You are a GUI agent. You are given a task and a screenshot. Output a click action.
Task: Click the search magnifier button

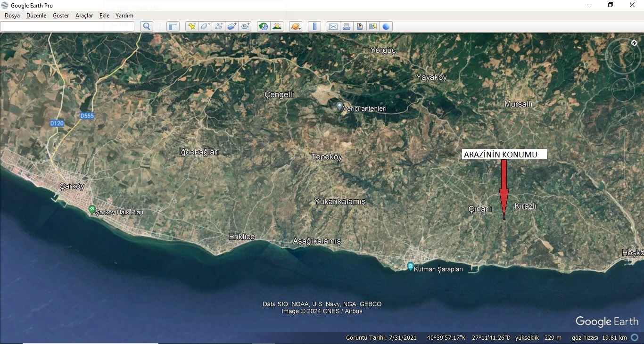[x=147, y=26]
